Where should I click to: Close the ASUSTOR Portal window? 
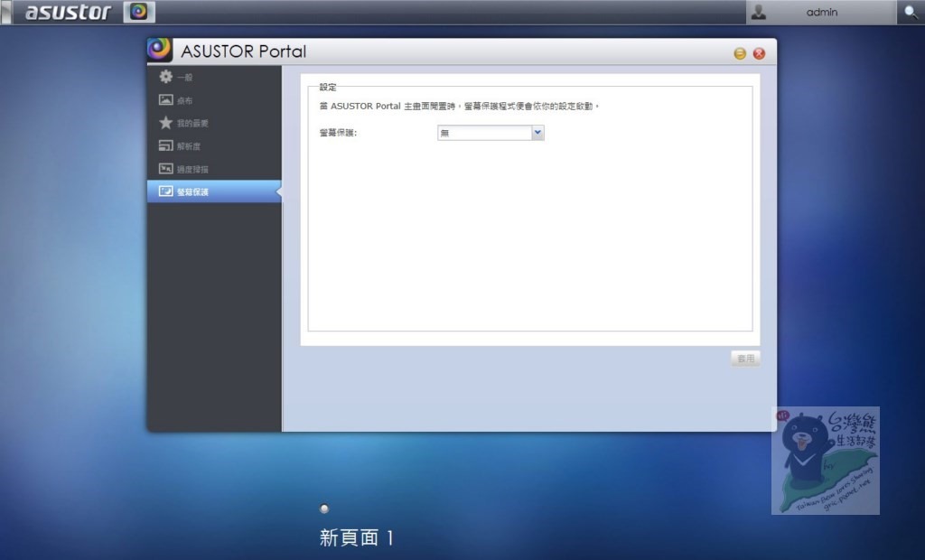pyautogui.click(x=759, y=53)
